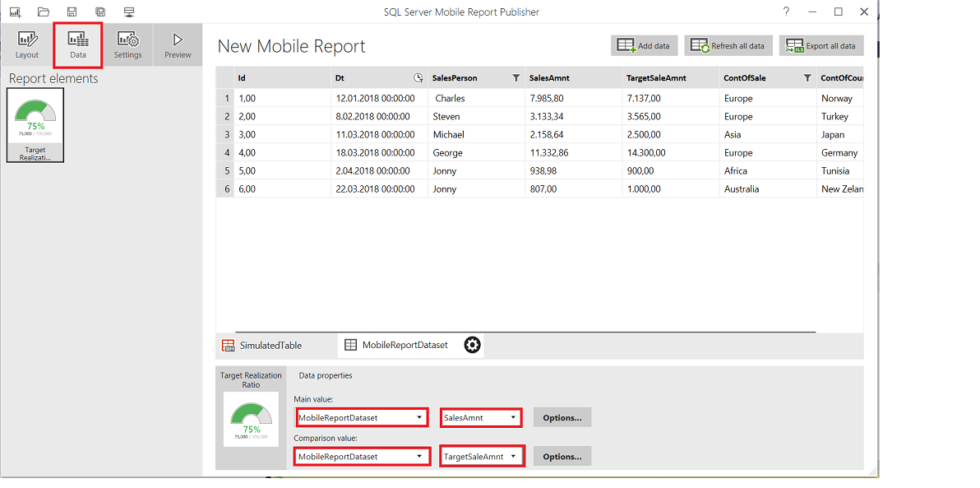Switch to the Preview tab
This screenshot has width=980, height=488.
tap(178, 45)
